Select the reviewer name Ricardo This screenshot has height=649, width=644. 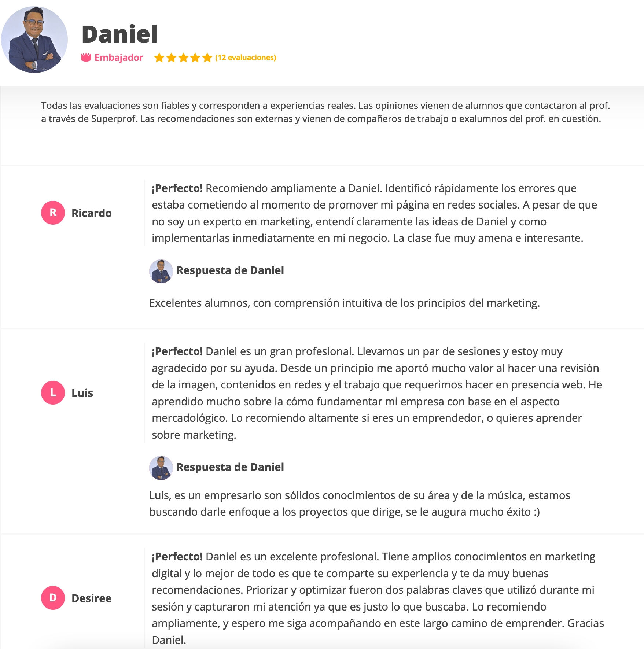(x=92, y=213)
